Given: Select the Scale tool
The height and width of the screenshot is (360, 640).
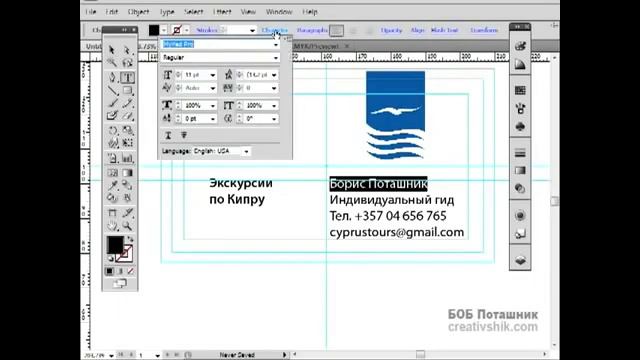Looking at the screenshot, I should pos(127,130).
